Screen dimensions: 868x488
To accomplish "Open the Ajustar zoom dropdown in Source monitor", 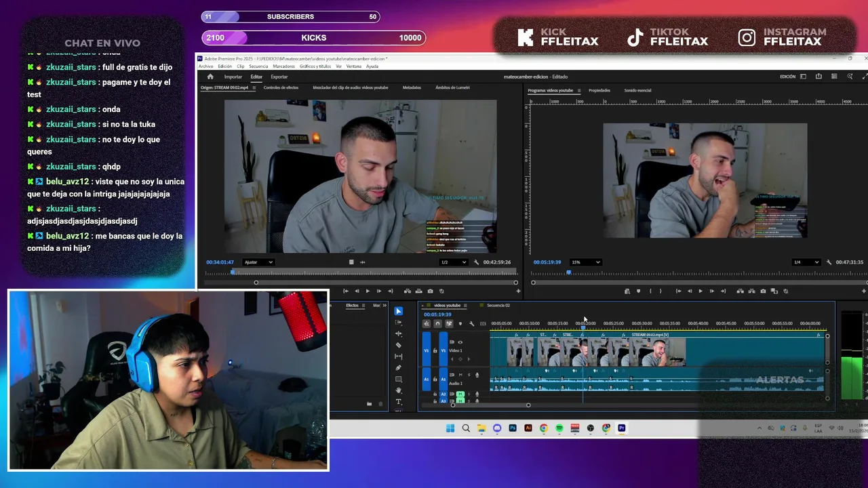I will (x=258, y=262).
